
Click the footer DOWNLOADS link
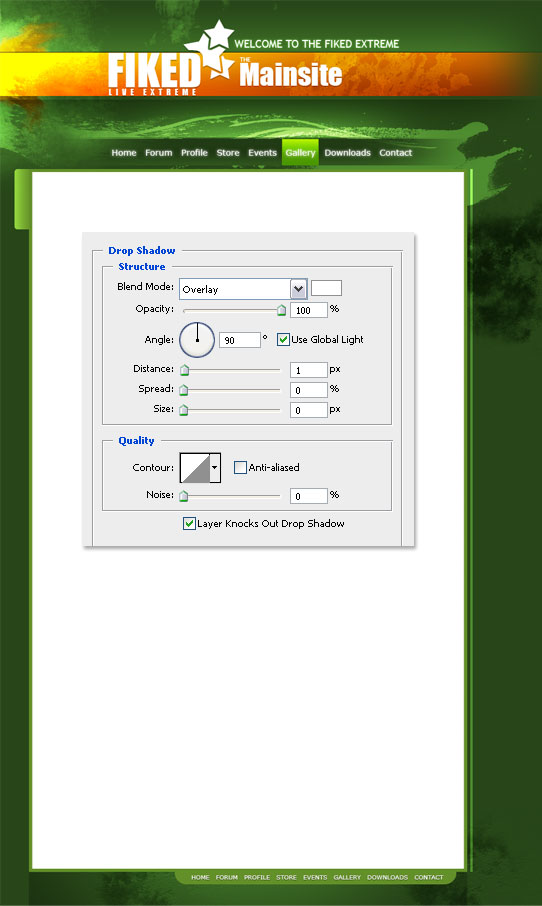tap(387, 877)
